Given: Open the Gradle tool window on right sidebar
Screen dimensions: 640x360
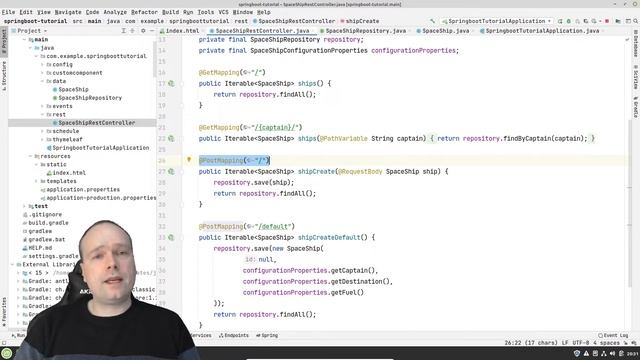Looking at the screenshot, I should point(636,107).
